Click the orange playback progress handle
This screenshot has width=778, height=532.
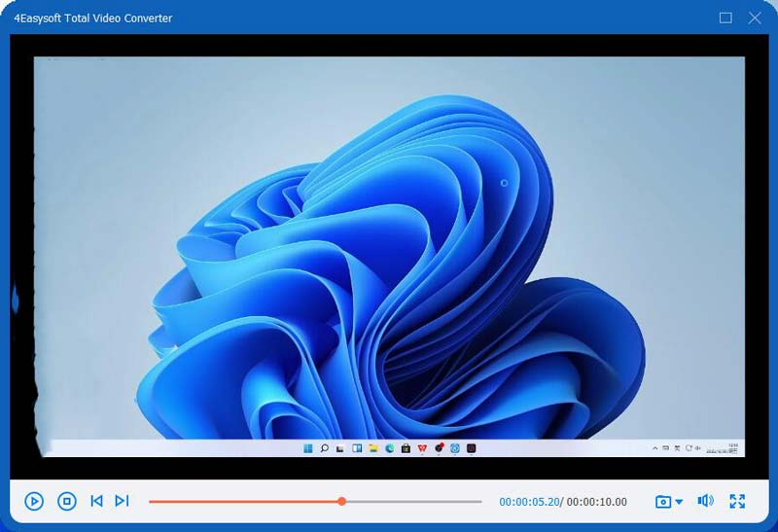pyautogui.click(x=342, y=502)
